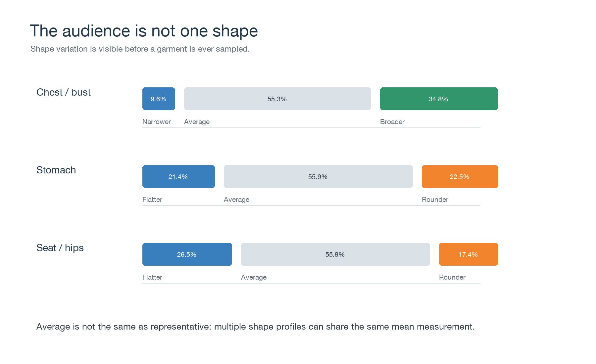Select the blue 21.4% Flatter stomach bar
Screen dimensions: 596x364
click(178, 176)
